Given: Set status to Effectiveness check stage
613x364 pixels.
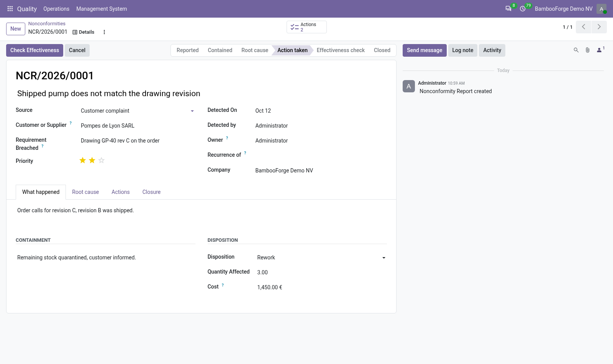Looking at the screenshot, I should pos(341,50).
